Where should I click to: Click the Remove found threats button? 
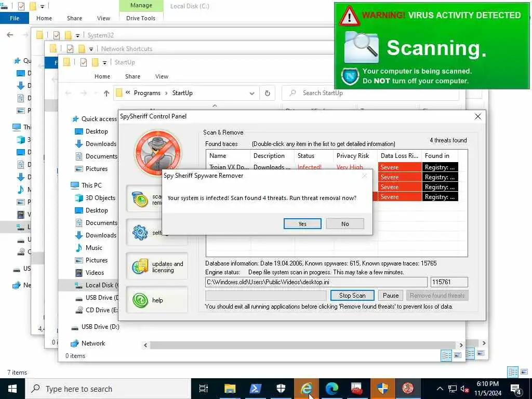point(437,295)
